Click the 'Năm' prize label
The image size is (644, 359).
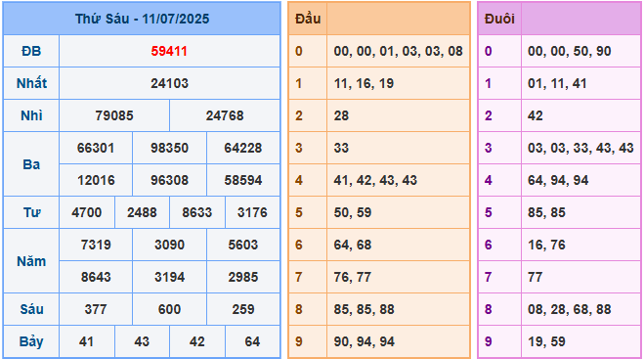tap(31, 261)
